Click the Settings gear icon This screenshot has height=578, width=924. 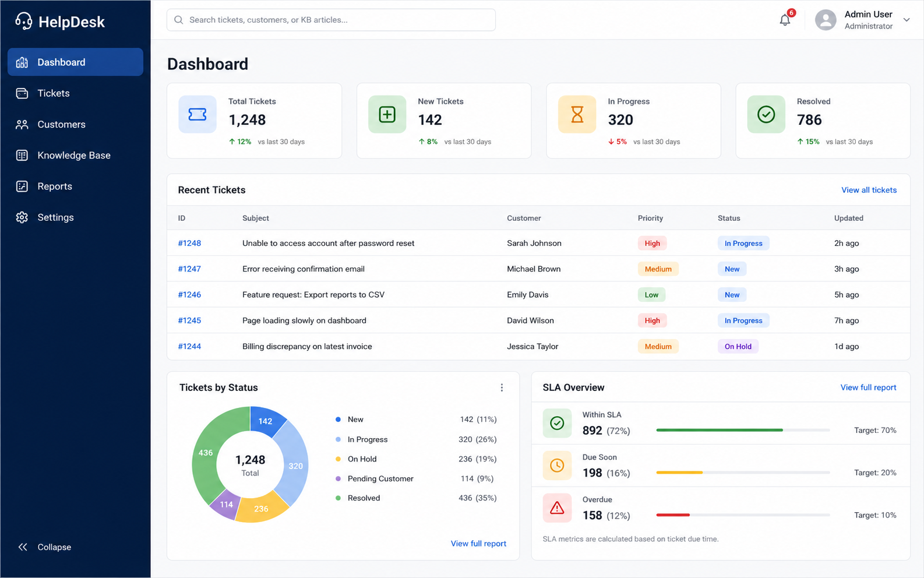click(22, 217)
